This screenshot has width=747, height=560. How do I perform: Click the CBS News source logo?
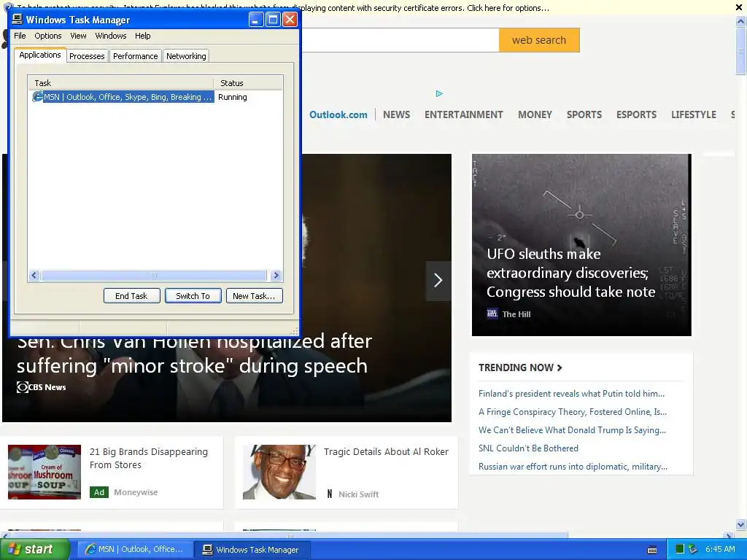coord(23,387)
